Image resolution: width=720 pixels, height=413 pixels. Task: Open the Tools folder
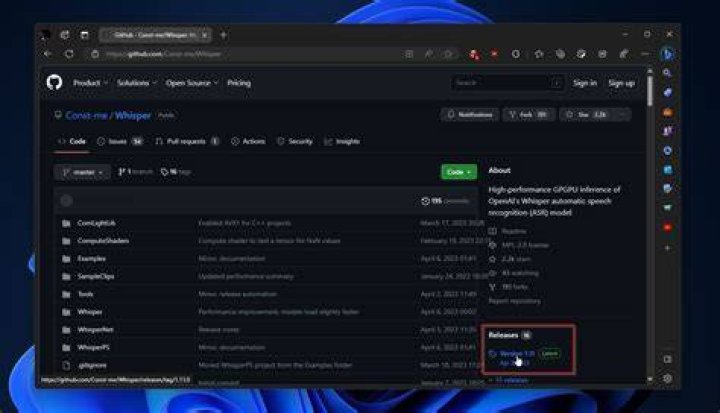click(x=85, y=294)
